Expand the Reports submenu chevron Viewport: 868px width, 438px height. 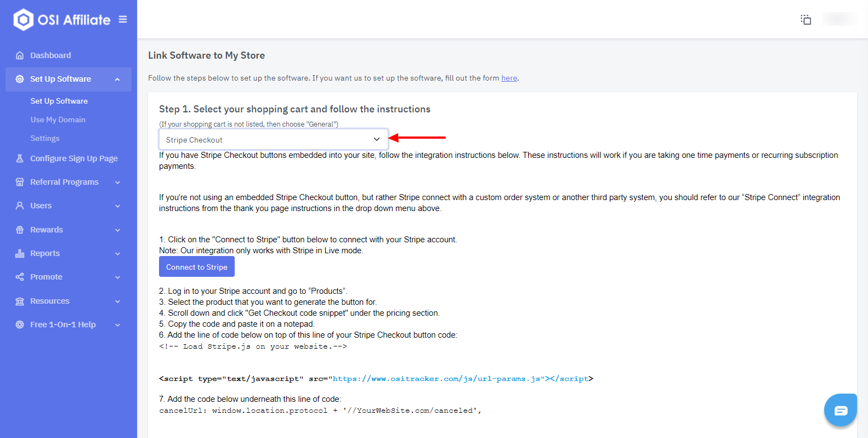coord(117,254)
